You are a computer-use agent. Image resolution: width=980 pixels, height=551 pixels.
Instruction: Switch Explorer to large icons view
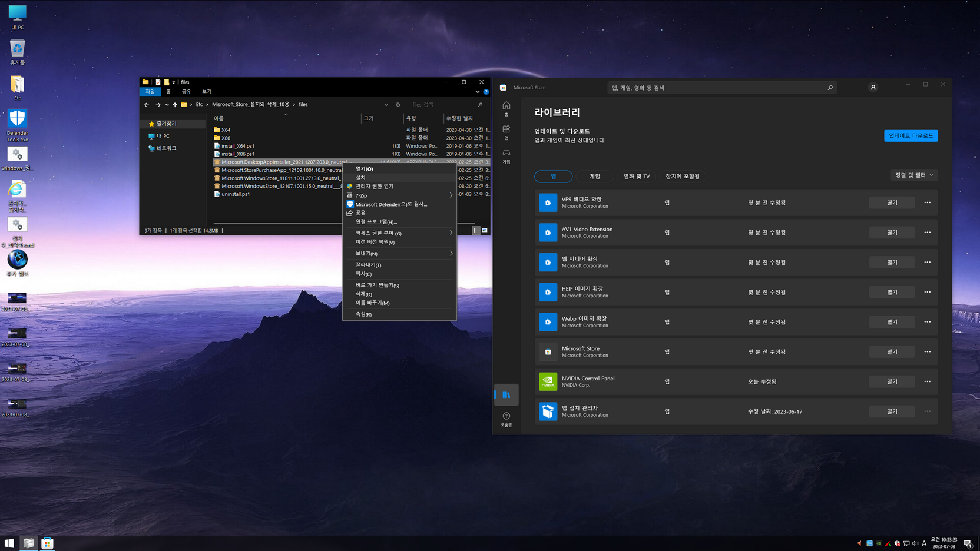click(x=485, y=230)
